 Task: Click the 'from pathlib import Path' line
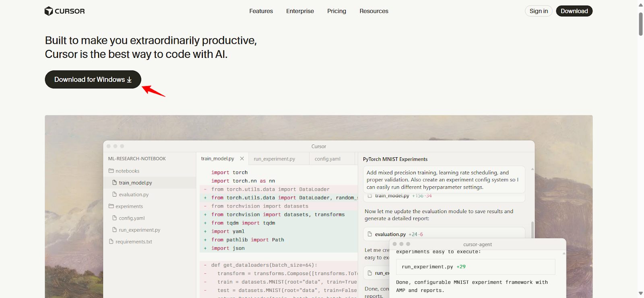248,240
